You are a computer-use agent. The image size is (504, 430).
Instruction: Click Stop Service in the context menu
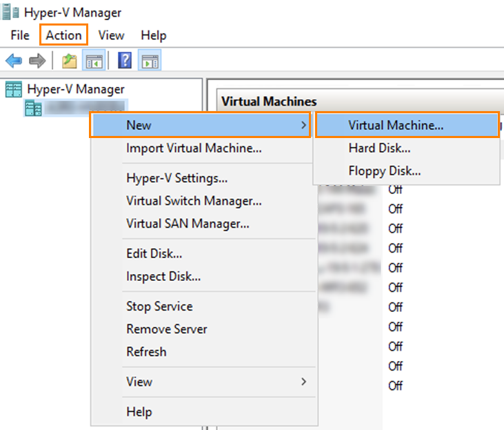click(159, 306)
